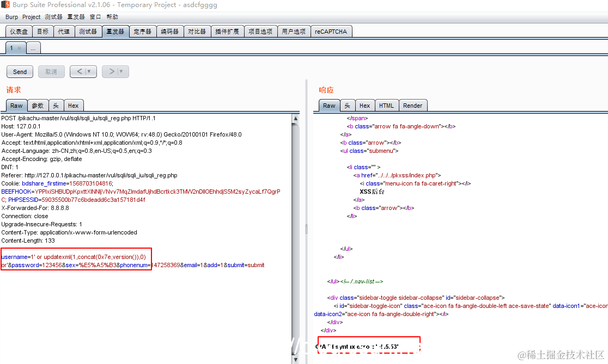Open the 项目选项 tab
Viewport: 608px width, 364px height.
(x=260, y=32)
